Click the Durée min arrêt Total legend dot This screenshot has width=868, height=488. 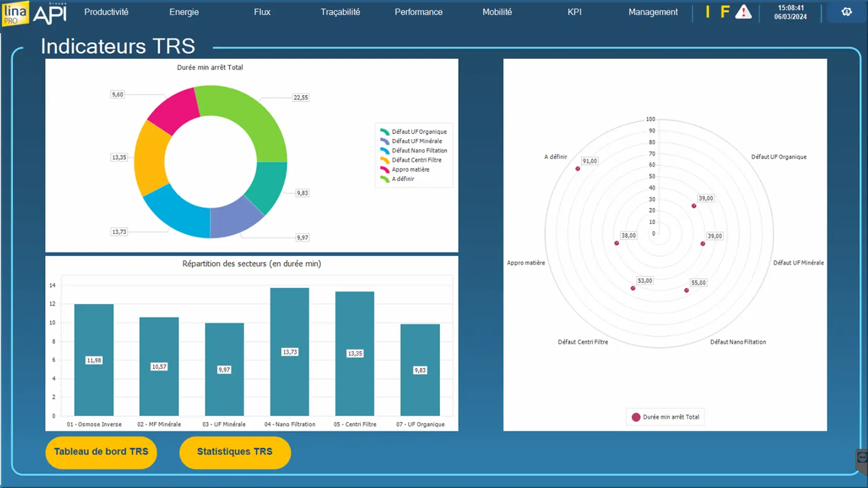(636, 417)
